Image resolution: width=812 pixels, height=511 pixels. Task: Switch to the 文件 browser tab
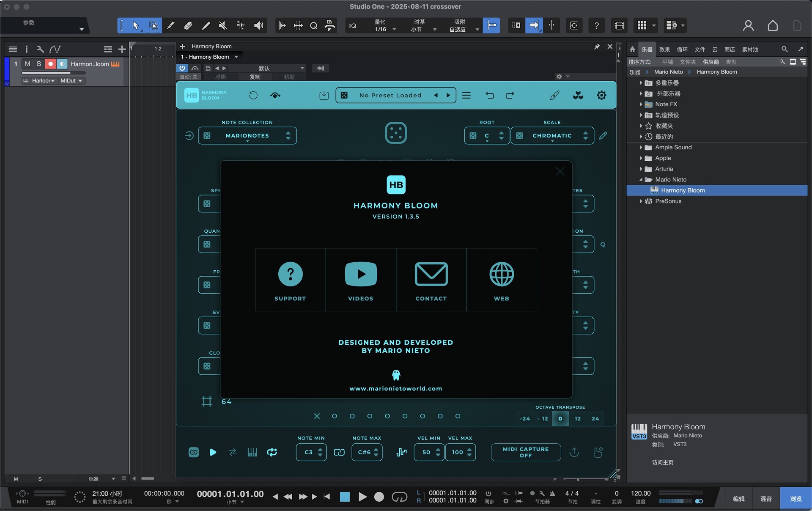[700, 49]
